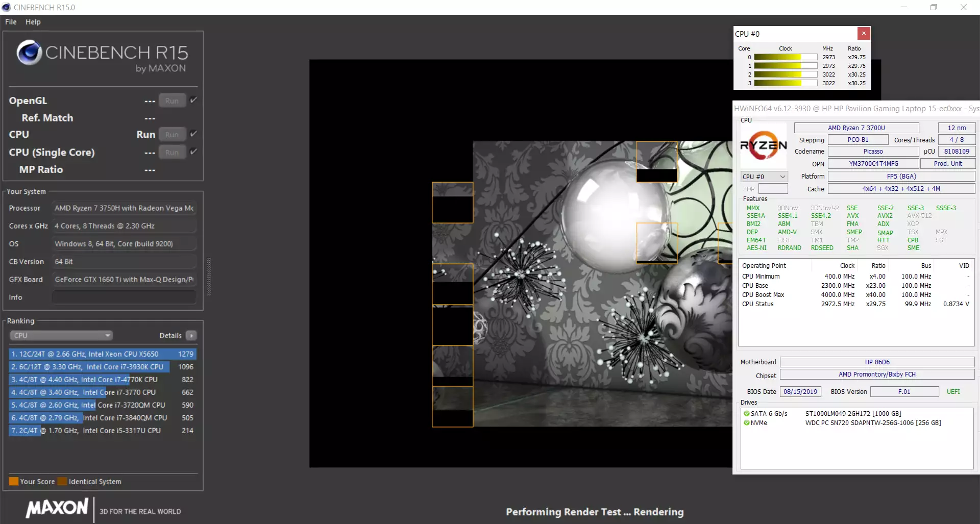Click the cache value 4x64 + 4x32 + 4x512 + 4M
This screenshot has width=980, height=524.
tap(901, 189)
